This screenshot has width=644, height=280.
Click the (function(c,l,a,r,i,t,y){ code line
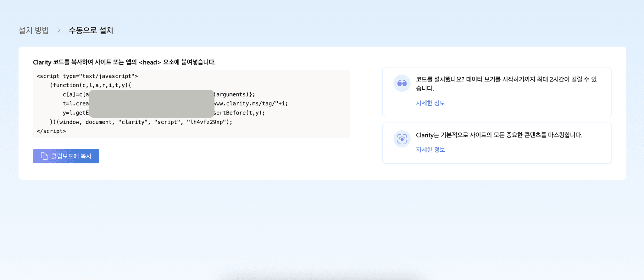pos(91,85)
